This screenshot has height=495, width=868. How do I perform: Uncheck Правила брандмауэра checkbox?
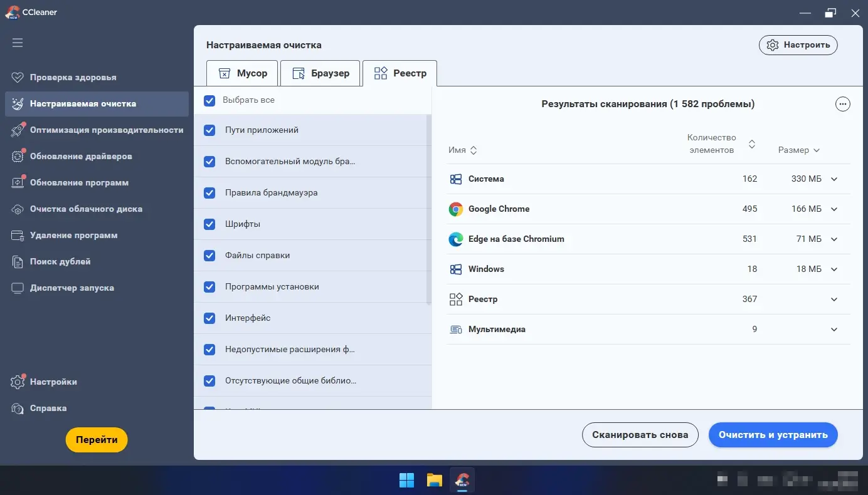click(x=209, y=193)
